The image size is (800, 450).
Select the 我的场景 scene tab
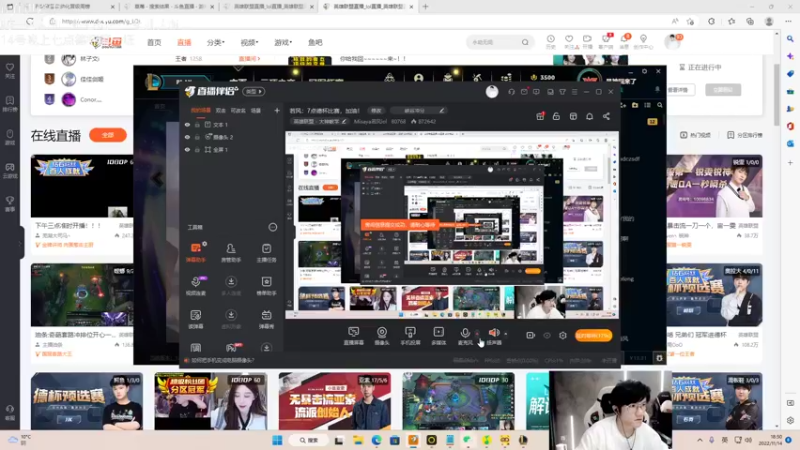point(201,110)
